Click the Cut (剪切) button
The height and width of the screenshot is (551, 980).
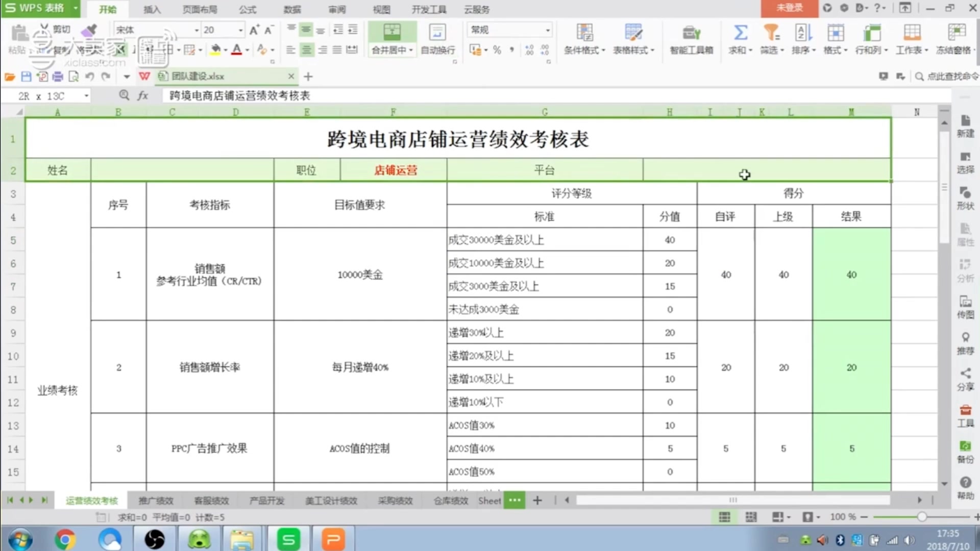point(55,29)
